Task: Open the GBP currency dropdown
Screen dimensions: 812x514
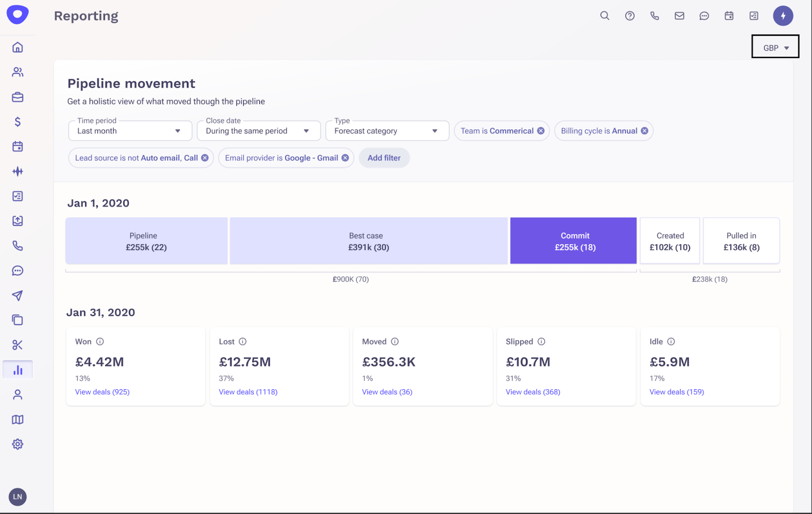Action: click(775, 47)
